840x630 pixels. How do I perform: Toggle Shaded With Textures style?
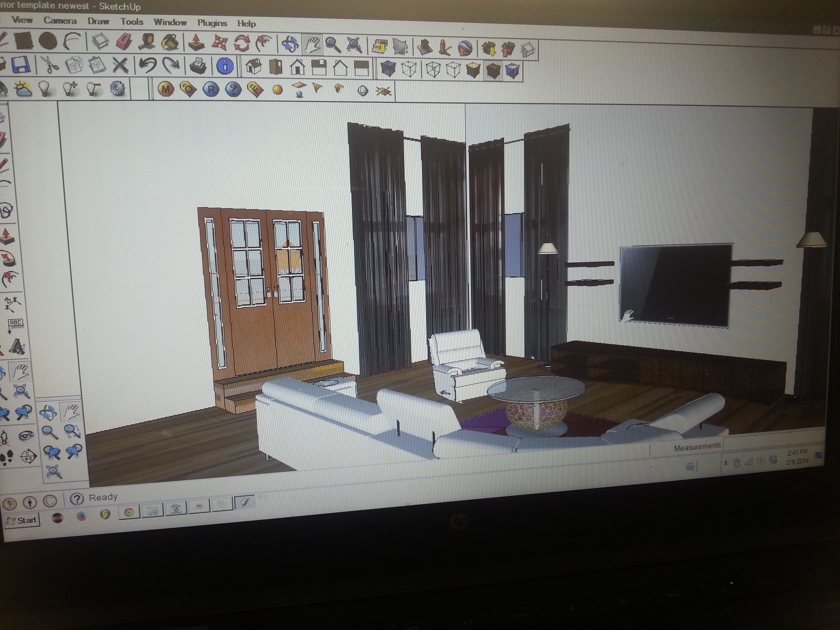493,71
